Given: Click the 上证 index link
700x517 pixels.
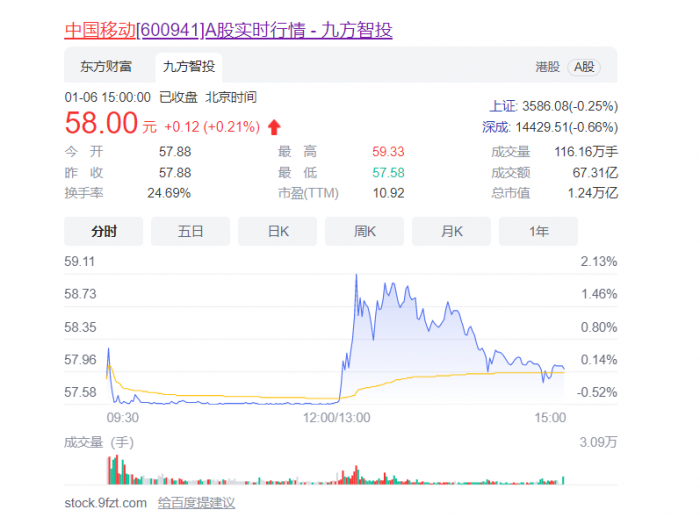Looking at the screenshot, I should [x=503, y=106].
